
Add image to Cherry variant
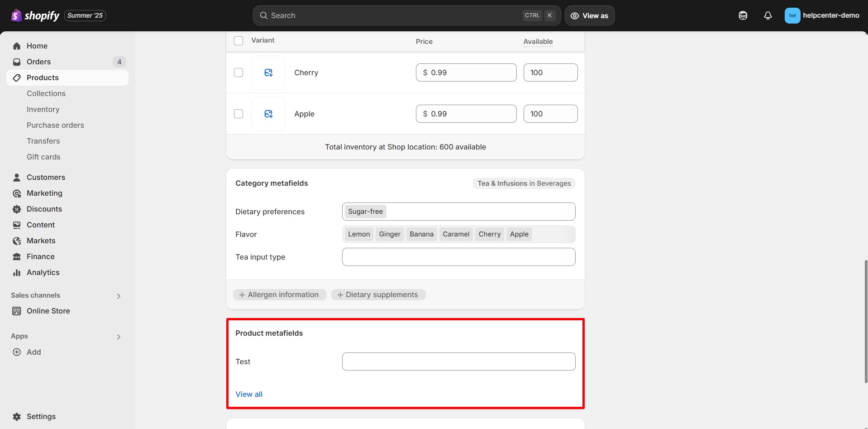[268, 72]
